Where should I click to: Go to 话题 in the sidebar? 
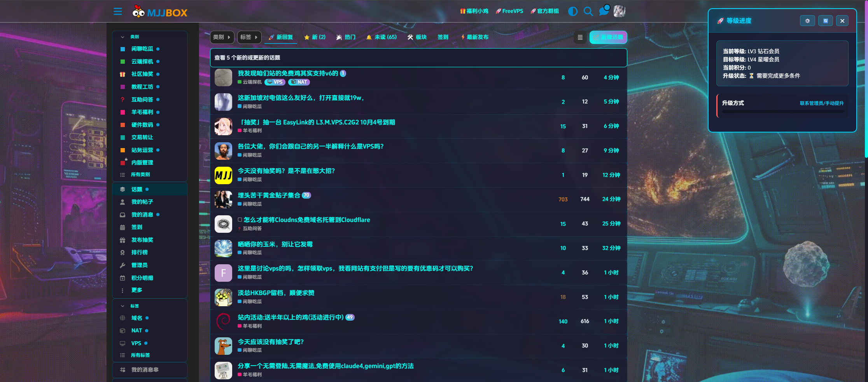149,189
